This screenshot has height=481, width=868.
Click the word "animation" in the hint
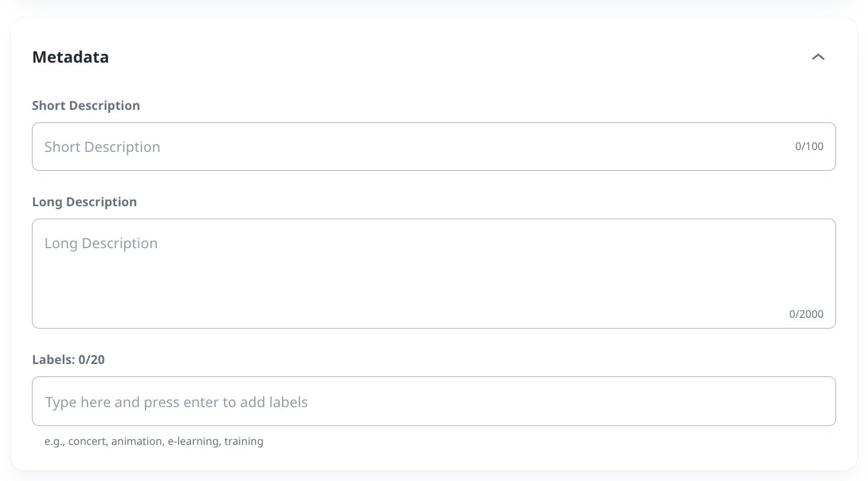click(137, 441)
